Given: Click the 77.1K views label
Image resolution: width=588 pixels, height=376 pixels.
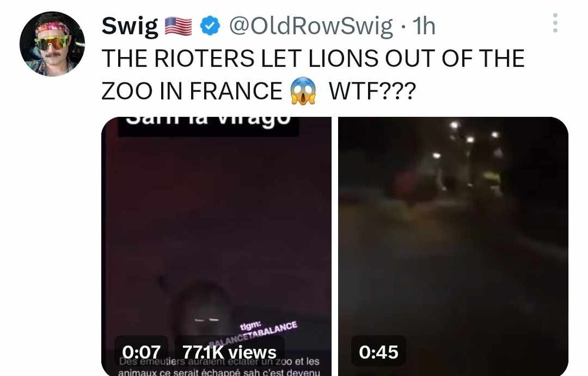Looking at the screenshot, I should [x=229, y=352].
